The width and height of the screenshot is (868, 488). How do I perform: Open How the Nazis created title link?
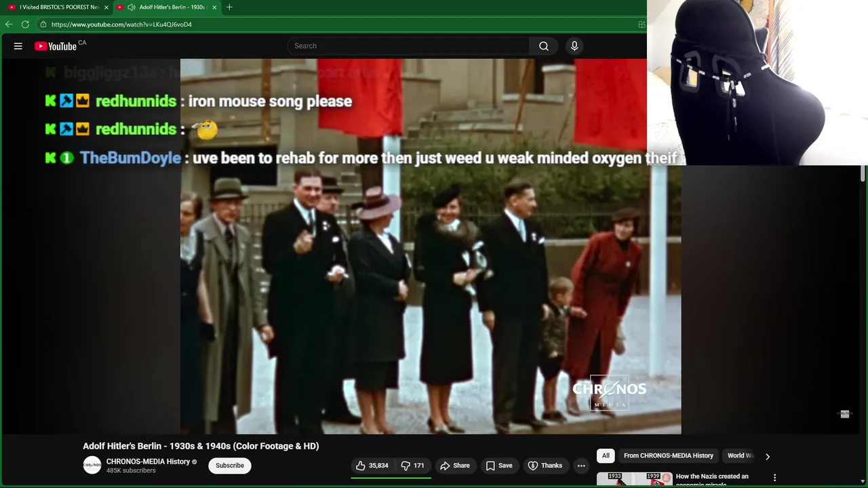712,479
